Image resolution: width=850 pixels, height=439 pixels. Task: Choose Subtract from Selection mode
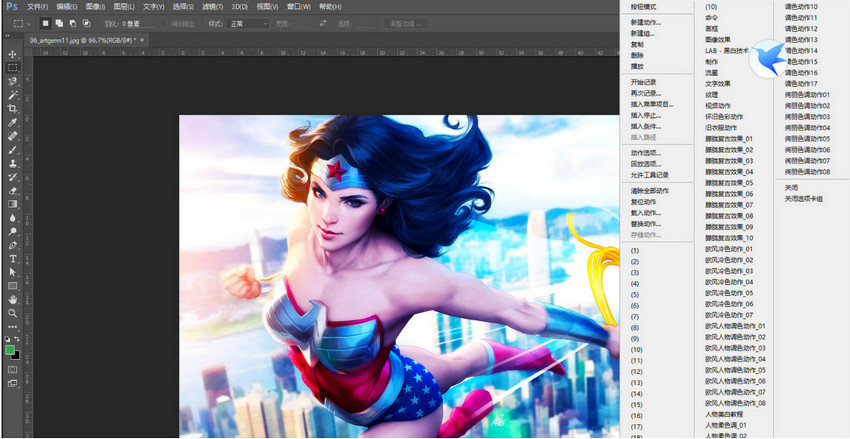73,23
